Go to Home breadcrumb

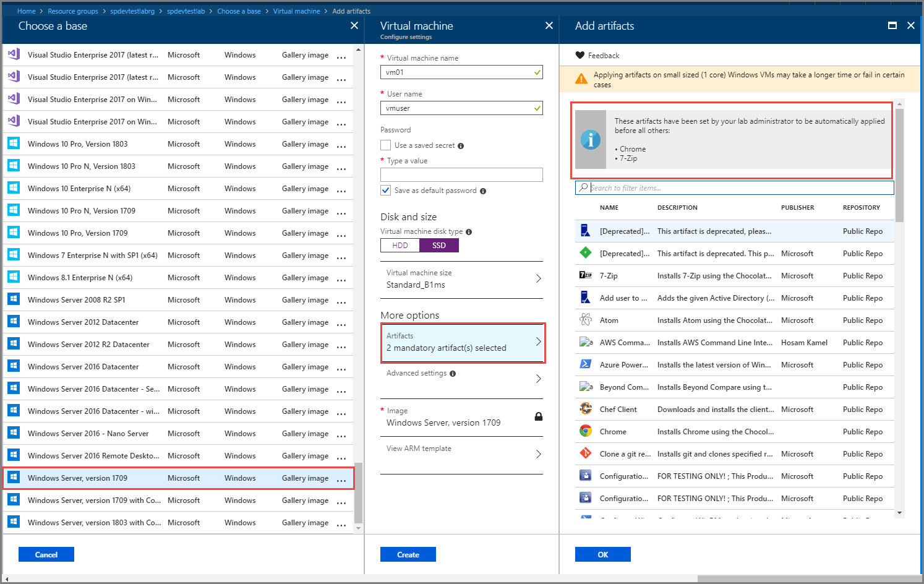pos(26,11)
